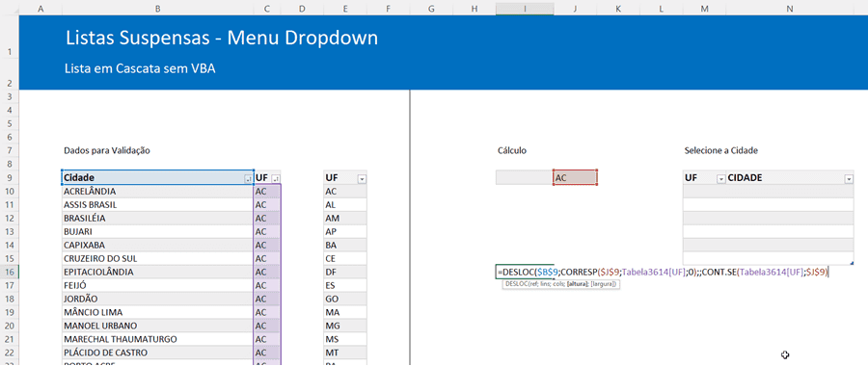Open the Cidade column filter dropdown
The width and height of the screenshot is (868, 366).
pyautogui.click(x=248, y=178)
